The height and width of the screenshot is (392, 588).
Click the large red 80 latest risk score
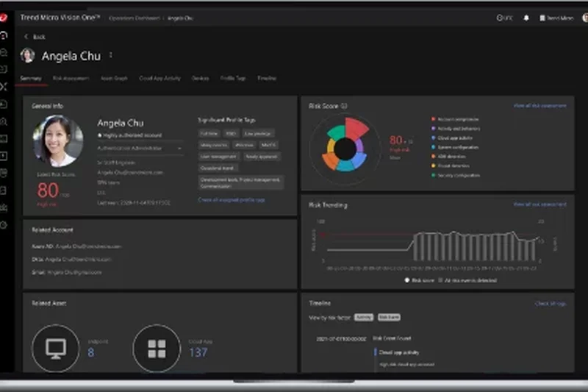(48, 190)
